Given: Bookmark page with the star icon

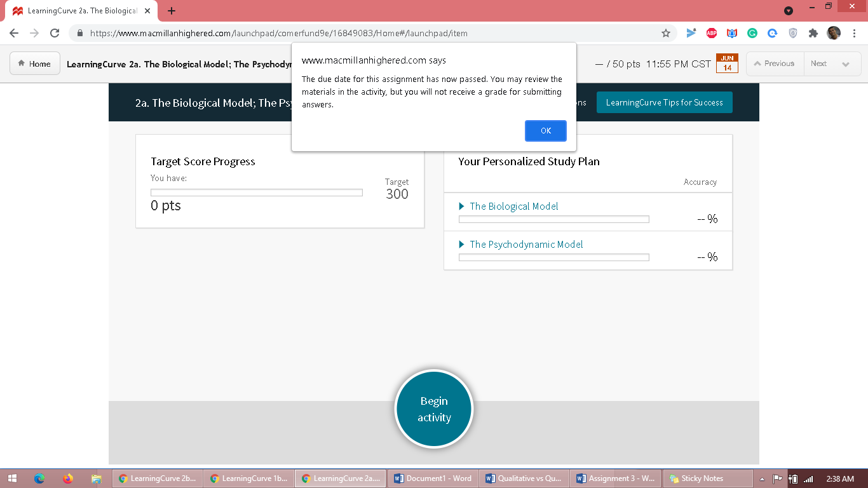Looking at the screenshot, I should pyautogui.click(x=666, y=34).
